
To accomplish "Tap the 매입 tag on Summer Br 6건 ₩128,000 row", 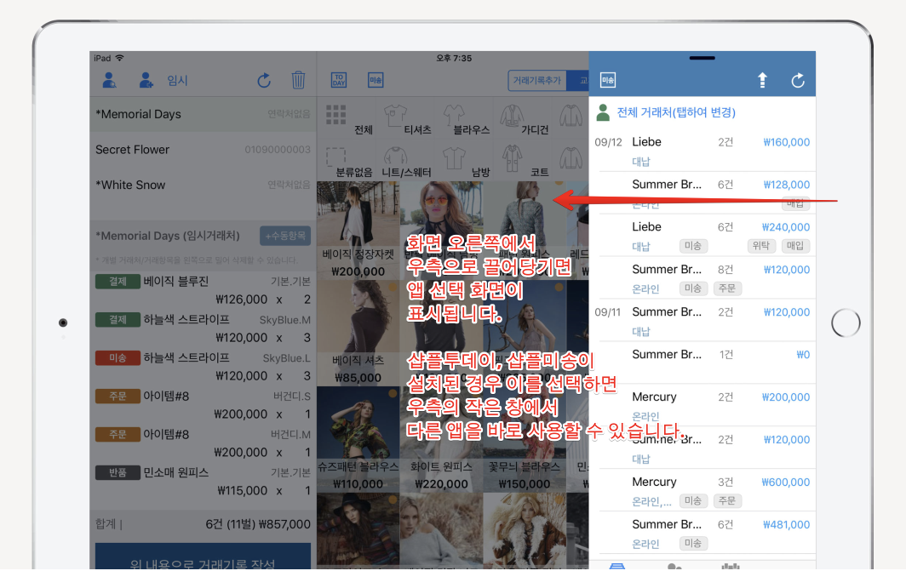I will tap(795, 203).
